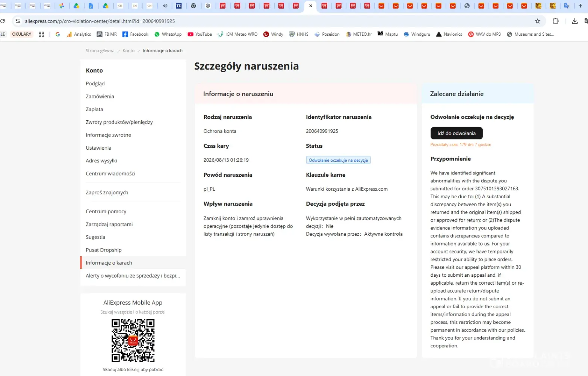588x376 pixels.
Task: Open the Maptu bookmark
Action: pos(388,34)
